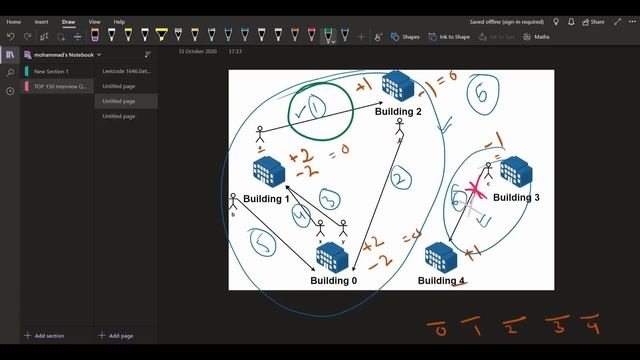Open the Maths assistant
Screen dimensions: 640x360
point(536,37)
